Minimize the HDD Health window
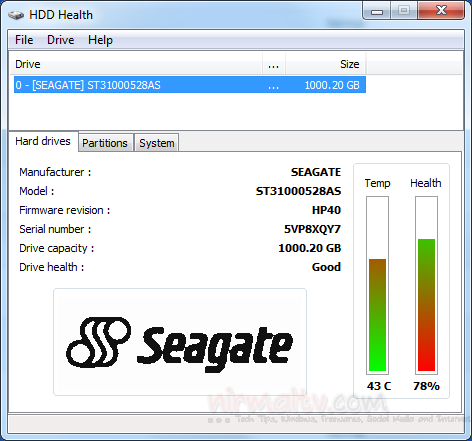Screen dimensions: 472x441 [x=377, y=12]
